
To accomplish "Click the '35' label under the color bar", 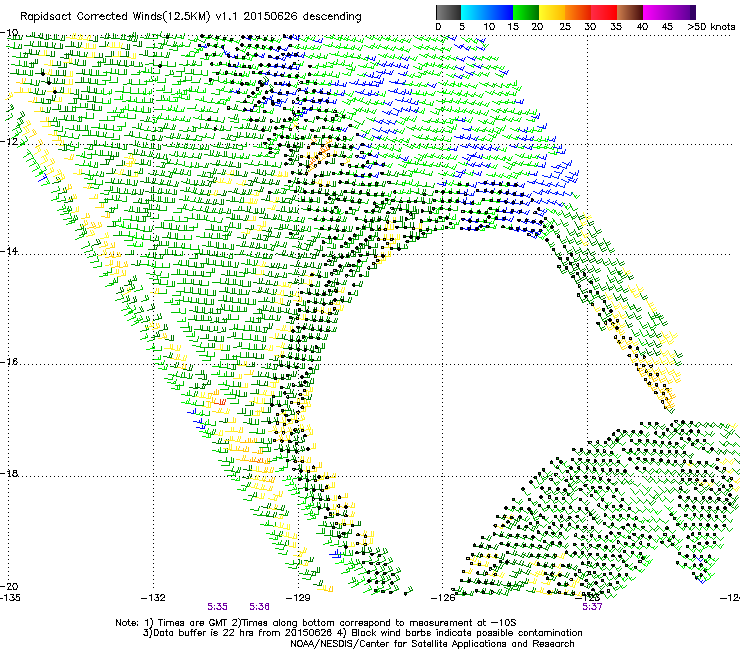I will pyautogui.click(x=616, y=27).
